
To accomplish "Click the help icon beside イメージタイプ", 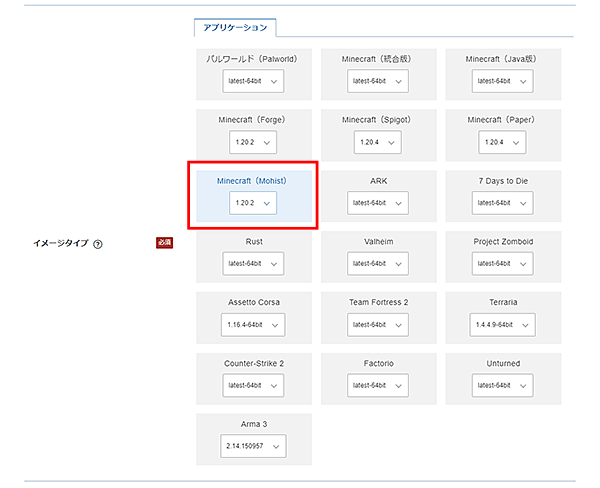I will pyautogui.click(x=98, y=244).
